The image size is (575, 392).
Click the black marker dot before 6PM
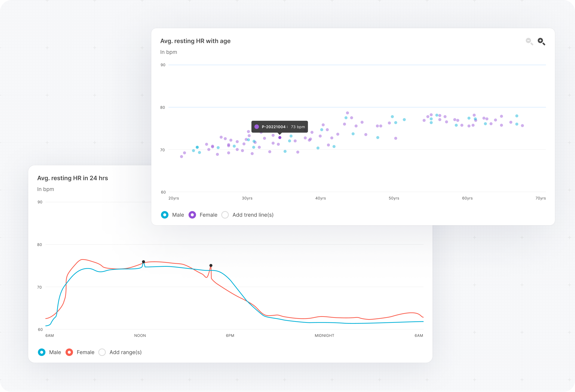click(x=211, y=266)
